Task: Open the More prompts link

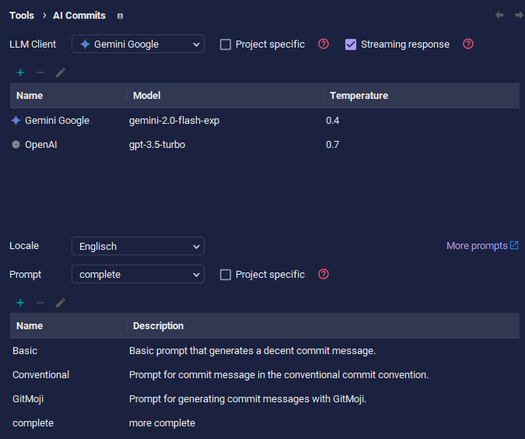Action: [x=482, y=246]
